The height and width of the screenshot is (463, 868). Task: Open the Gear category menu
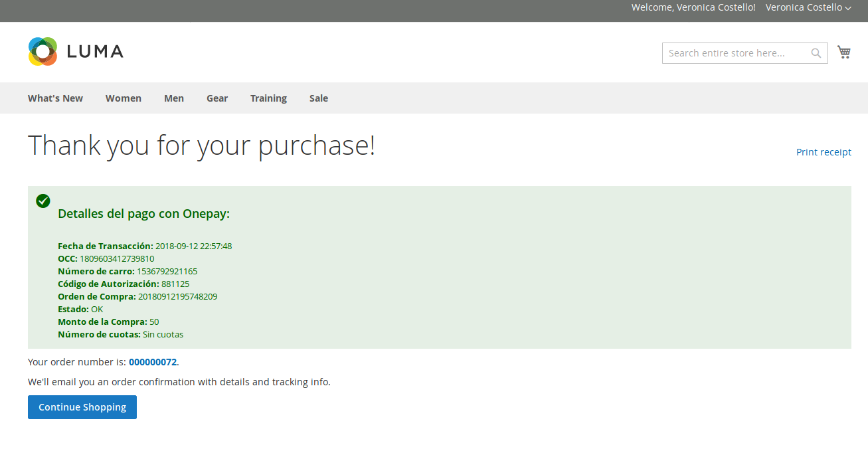(217, 98)
